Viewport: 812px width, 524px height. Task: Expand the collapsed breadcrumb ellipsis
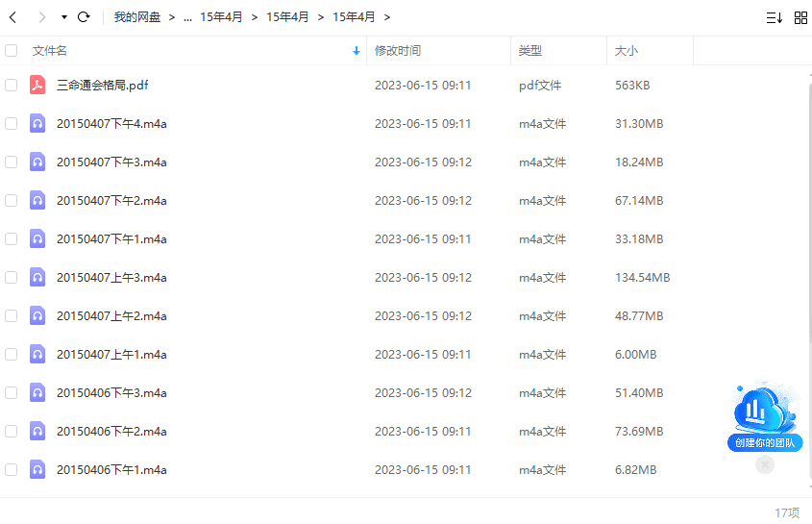click(186, 17)
